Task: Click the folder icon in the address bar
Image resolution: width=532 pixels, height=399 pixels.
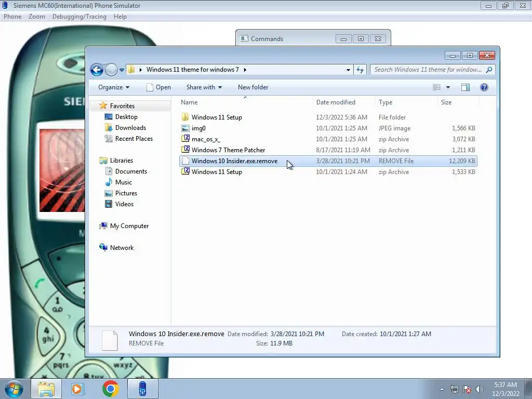Action: point(131,70)
